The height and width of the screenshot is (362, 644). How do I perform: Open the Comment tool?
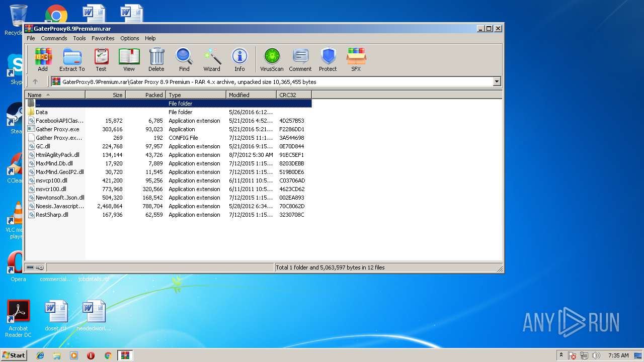[300, 60]
